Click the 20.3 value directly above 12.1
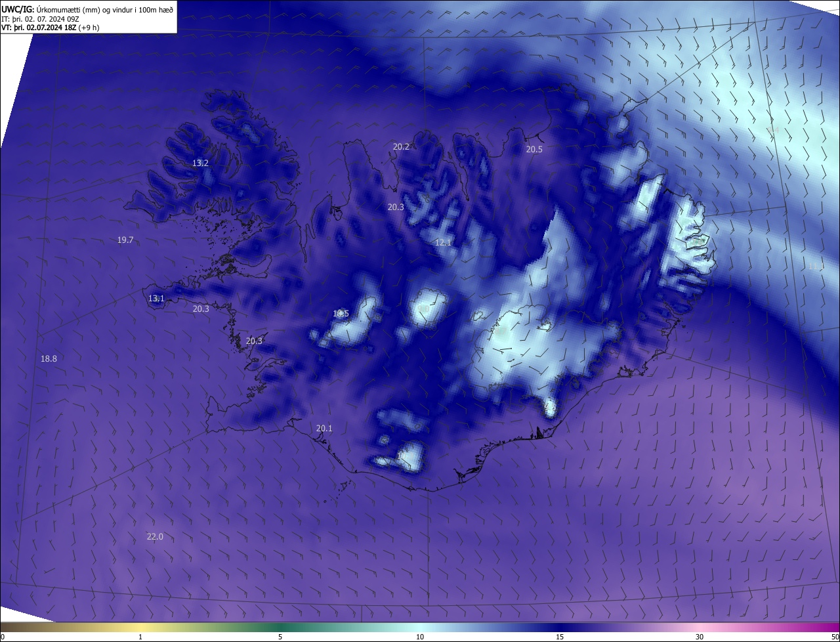840x642 pixels. tap(396, 207)
